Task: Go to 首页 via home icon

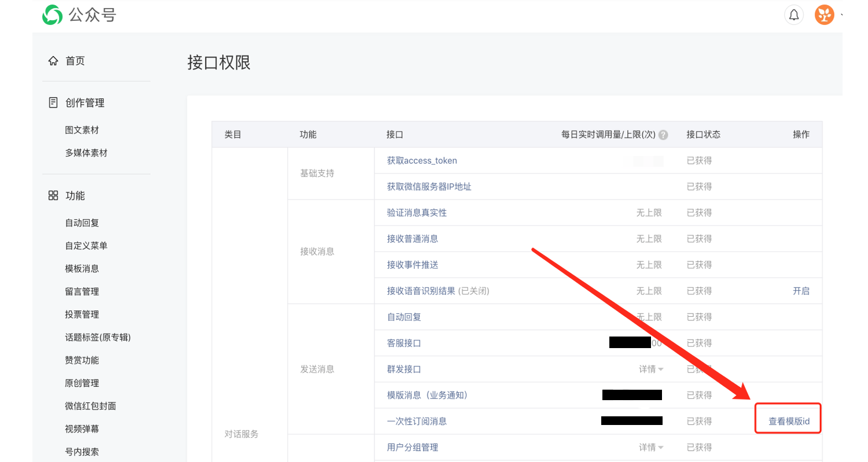Action: coord(53,61)
